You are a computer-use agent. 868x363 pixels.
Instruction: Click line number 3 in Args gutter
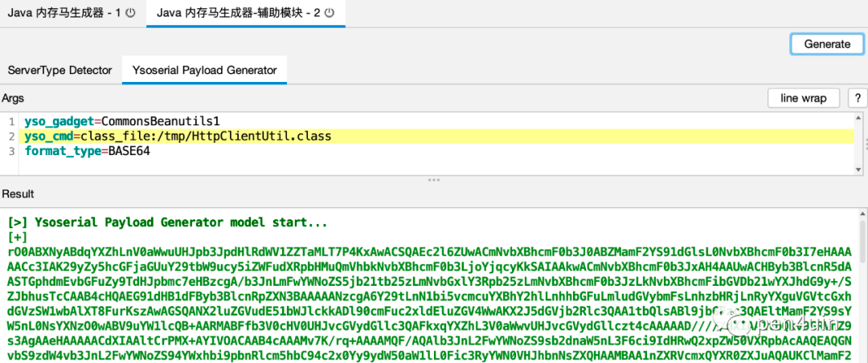[x=11, y=150]
